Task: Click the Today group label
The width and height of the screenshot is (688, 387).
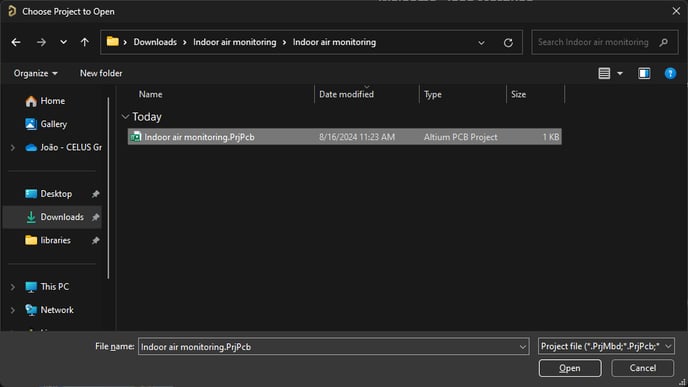Action: pyautogui.click(x=147, y=117)
